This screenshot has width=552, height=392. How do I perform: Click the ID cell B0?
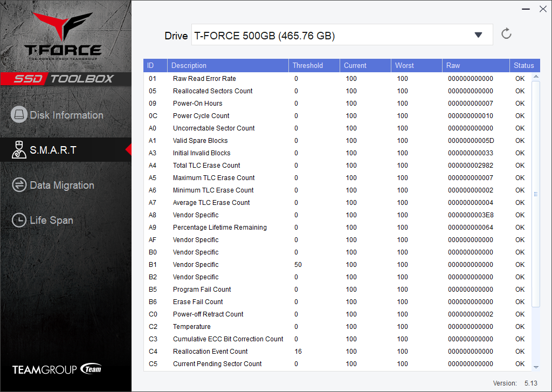(x=153, y=252)
